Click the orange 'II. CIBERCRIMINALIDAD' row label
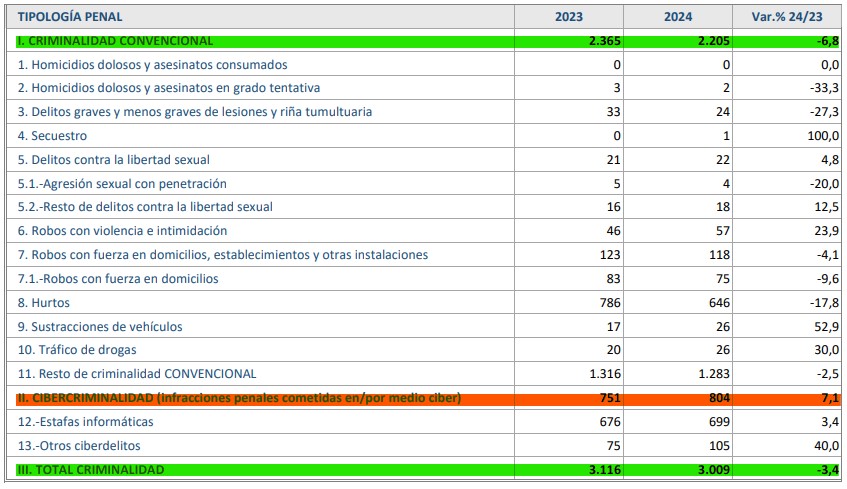The width and height of the screenshot is (847, 489). [x=239, y=398]
